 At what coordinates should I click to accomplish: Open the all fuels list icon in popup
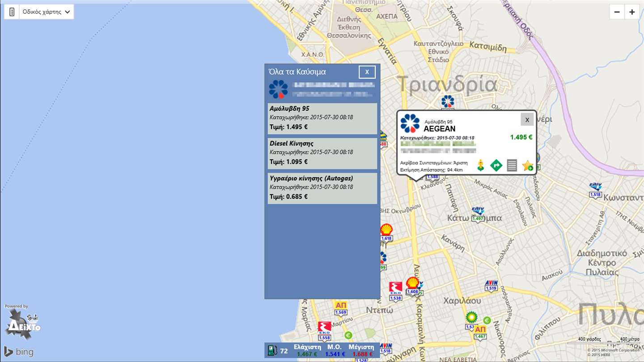pos(512,165)
